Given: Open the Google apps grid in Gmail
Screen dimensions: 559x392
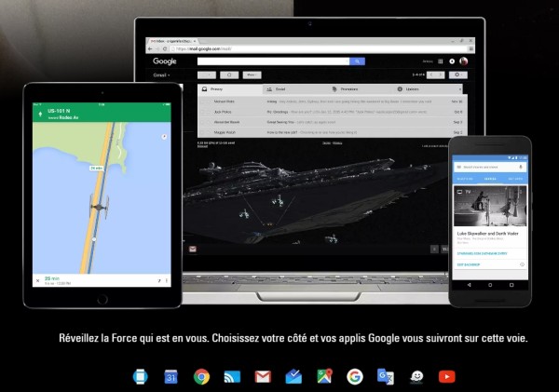Looking at the screenshot, I should pos(441,61).
